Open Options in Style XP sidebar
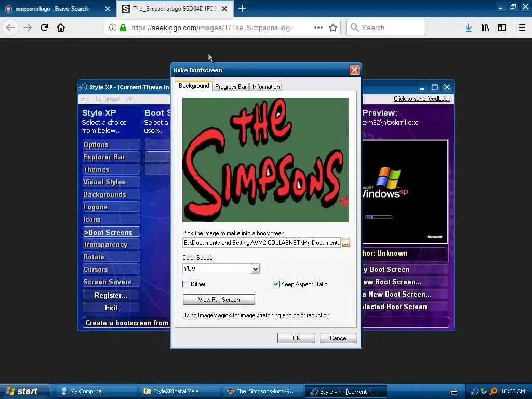Image resolution: width=532 pixels, height=399 pixels. tap(111, 144)
